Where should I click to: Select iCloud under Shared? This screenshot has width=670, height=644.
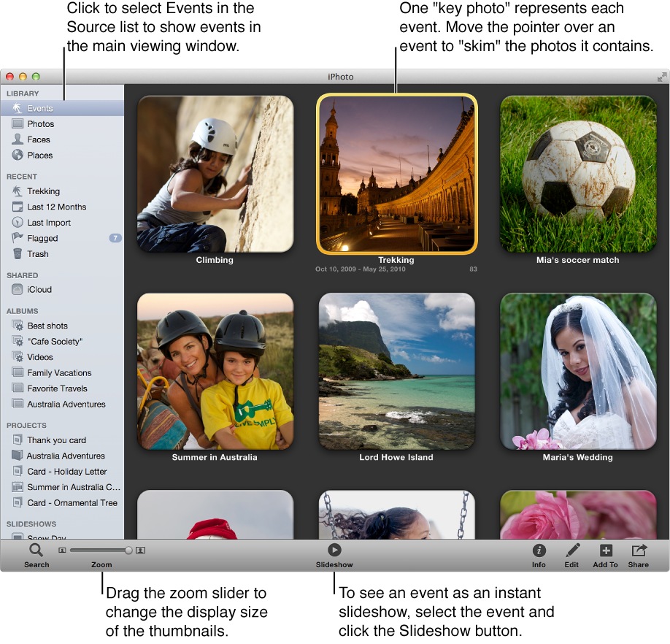[x=39, y=290]
